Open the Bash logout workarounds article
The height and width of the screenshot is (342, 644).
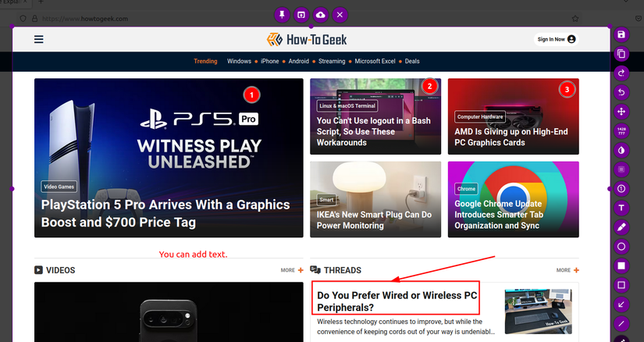pos(374,131)
